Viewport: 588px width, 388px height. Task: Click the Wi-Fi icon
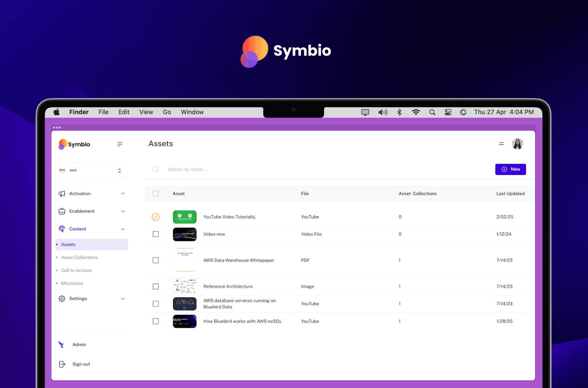tap(416, 112)
